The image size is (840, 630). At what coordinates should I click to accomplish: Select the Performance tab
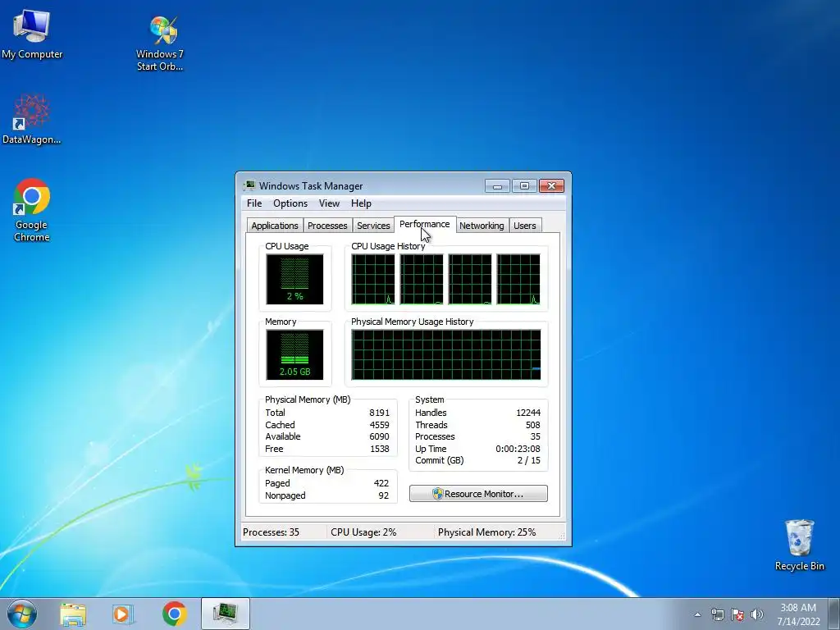425,225
